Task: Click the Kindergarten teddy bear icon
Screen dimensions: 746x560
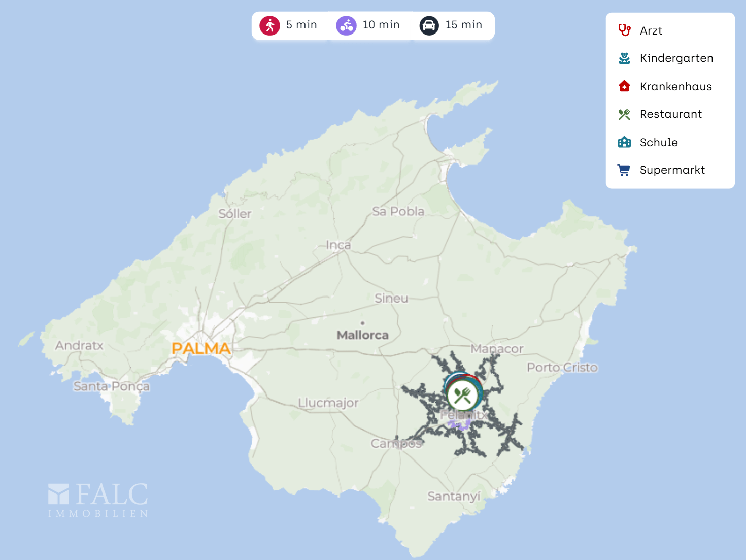Action: (x=624, y=58)
